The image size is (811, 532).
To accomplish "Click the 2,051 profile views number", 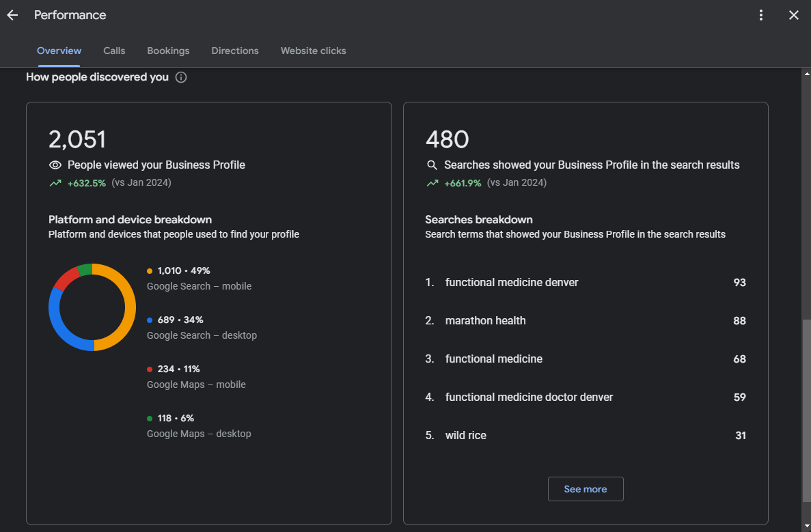I will coord(77,139).
